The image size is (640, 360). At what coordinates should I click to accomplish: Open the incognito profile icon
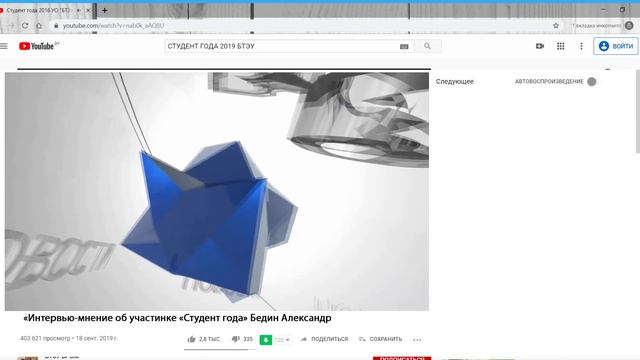click(x=629, y=25)
